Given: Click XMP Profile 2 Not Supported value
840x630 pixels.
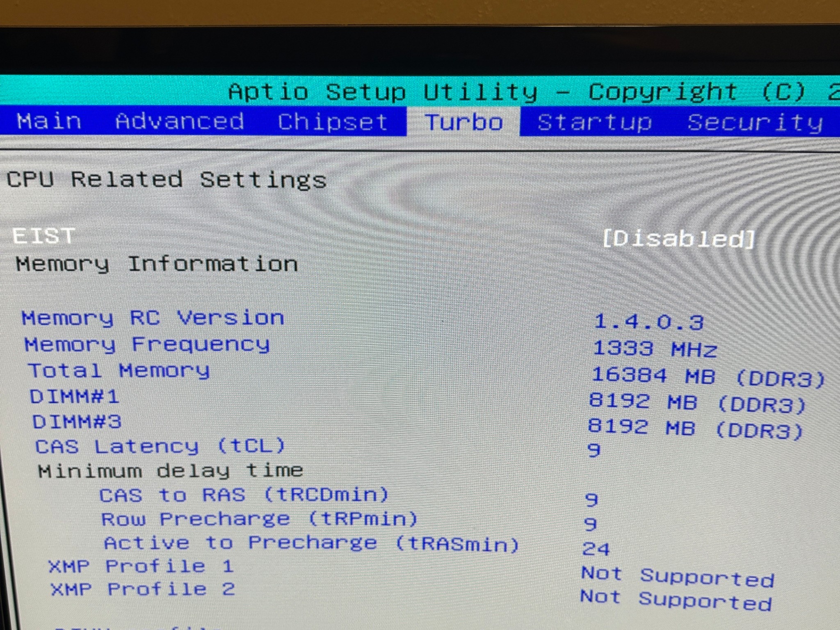Looking at the screenshot, I should coord(676,601).
